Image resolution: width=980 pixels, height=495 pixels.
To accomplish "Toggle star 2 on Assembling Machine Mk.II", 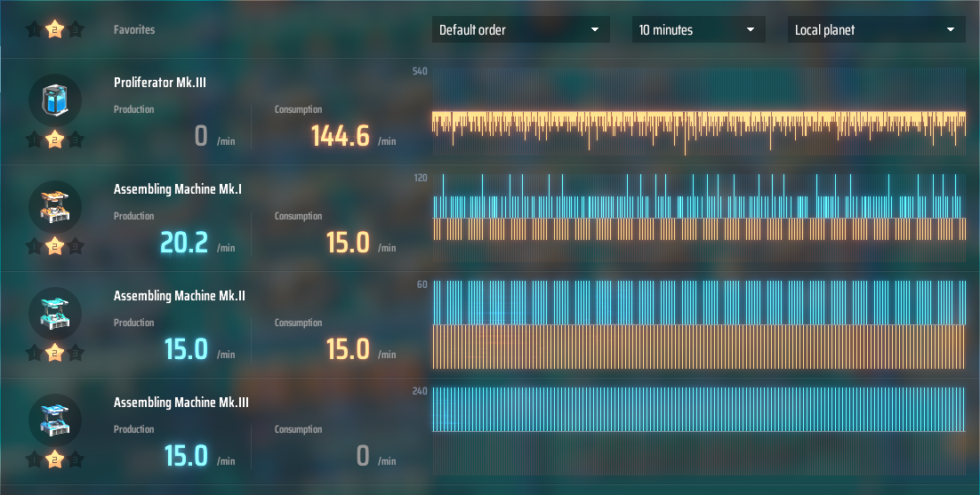I will (x=55, y=353).
